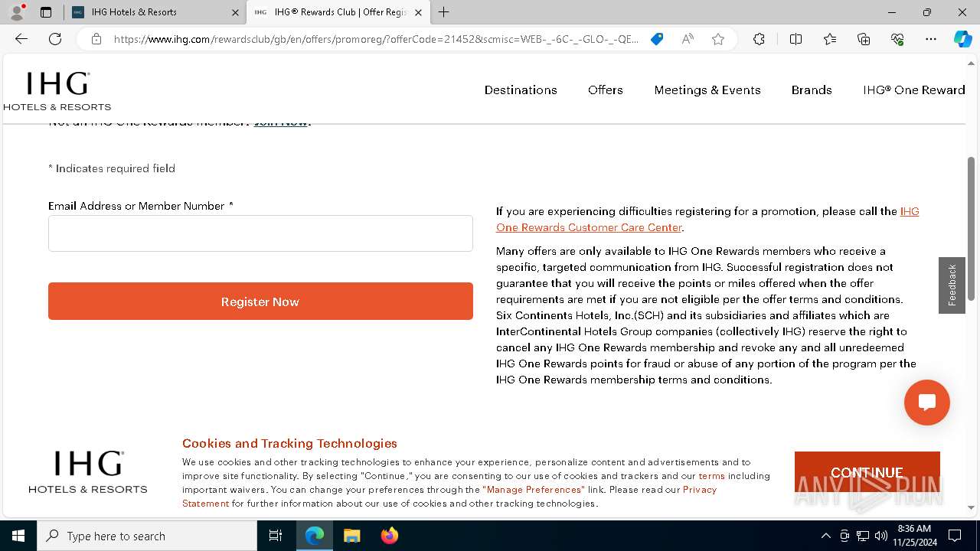Screen dimensions: 980x551
Task: Click the Email Address or Member Number field
Action: coord(260,233)
